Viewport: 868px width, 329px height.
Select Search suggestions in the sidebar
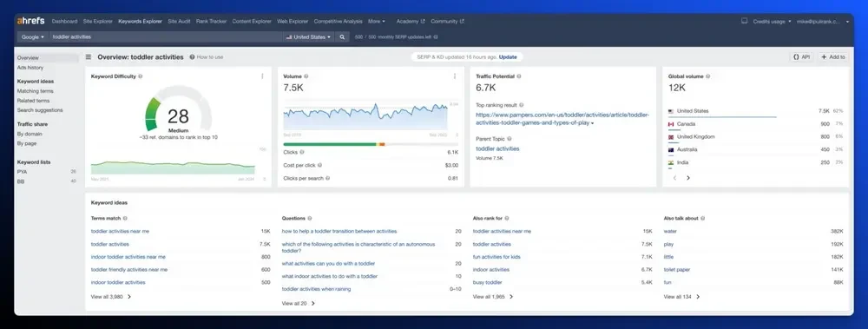tap(40, 110)
